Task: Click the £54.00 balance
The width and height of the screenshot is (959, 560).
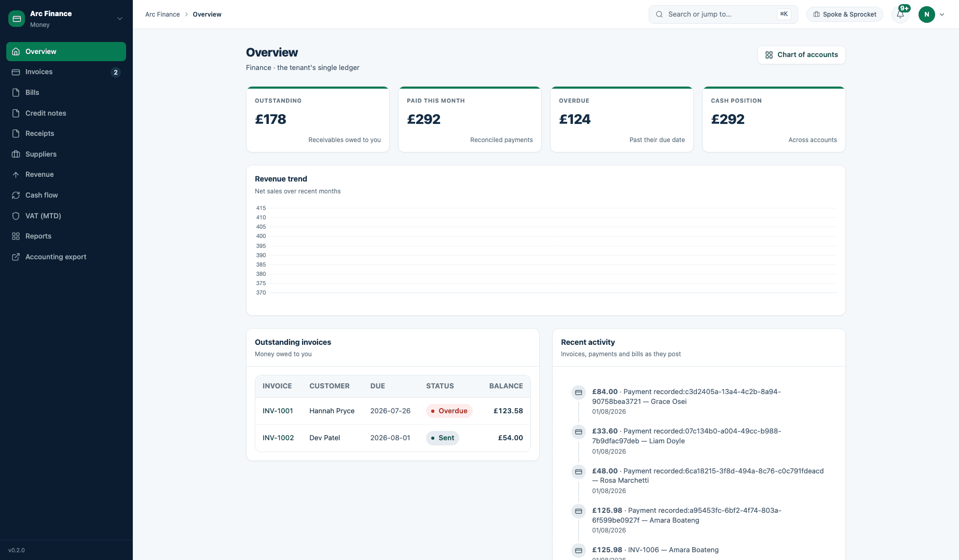Action: (511, 438)
